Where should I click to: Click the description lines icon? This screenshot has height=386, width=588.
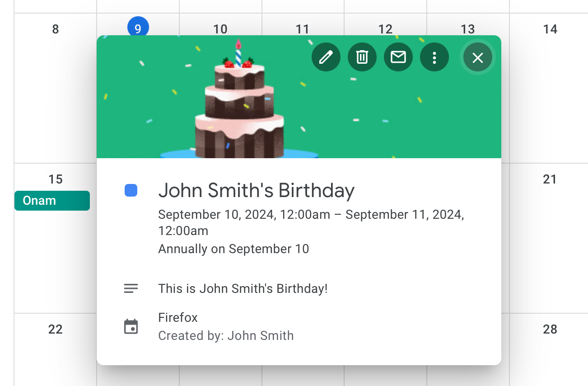131,288
